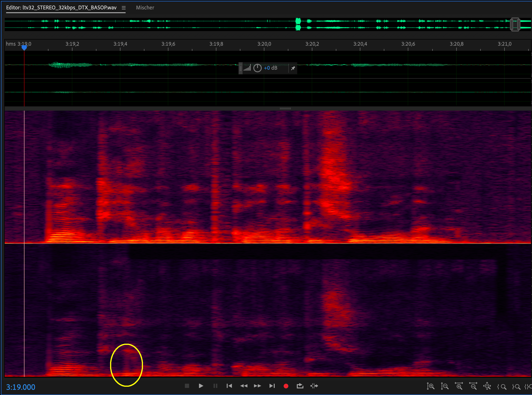Click the Fast Forward transport icon
This screenshot has height=395, width=532.
point(257,386)
